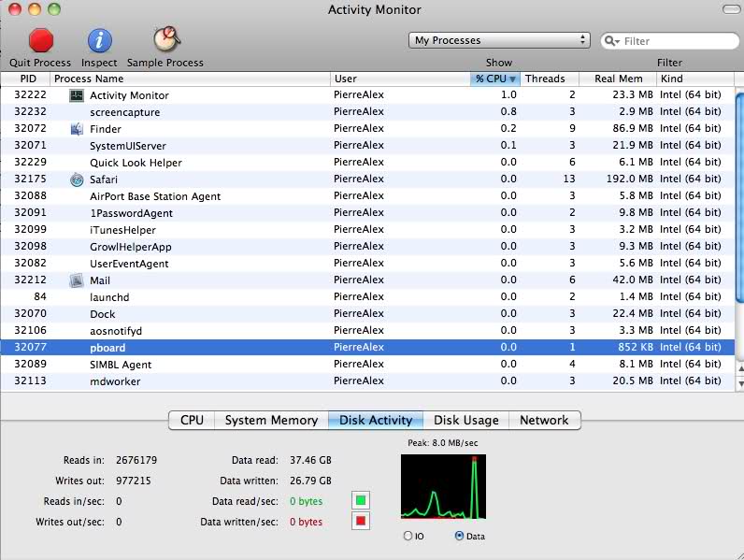Click the highlighted pboard process row
The width and height of the screenshot is (744, 560).
click(367, 348)
